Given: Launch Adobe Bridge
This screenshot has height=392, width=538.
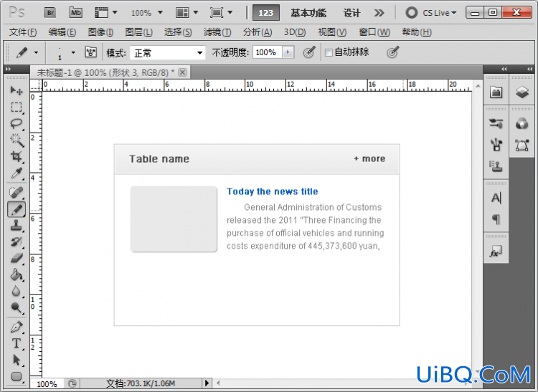Looking at the screenshot, I should [50, 13].
